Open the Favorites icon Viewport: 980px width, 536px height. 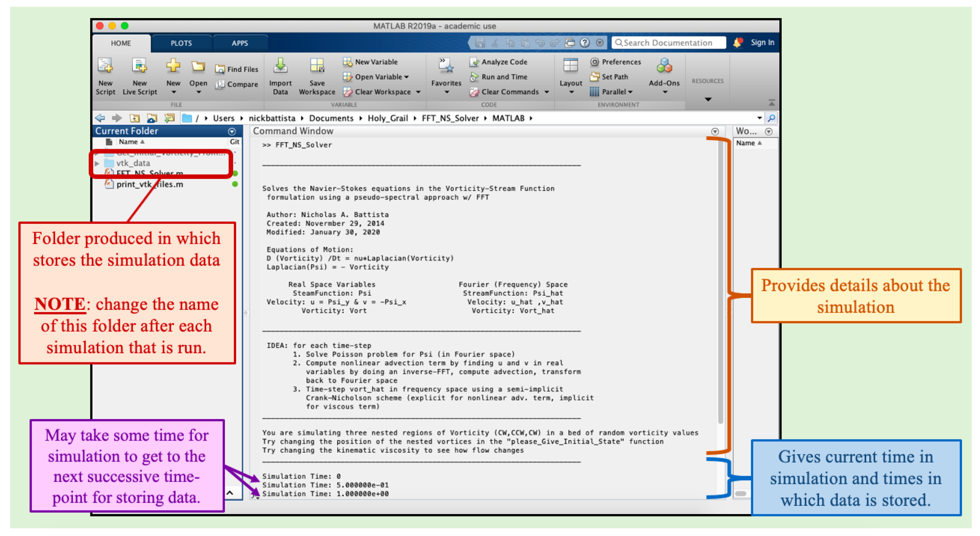tap(446, 66)
